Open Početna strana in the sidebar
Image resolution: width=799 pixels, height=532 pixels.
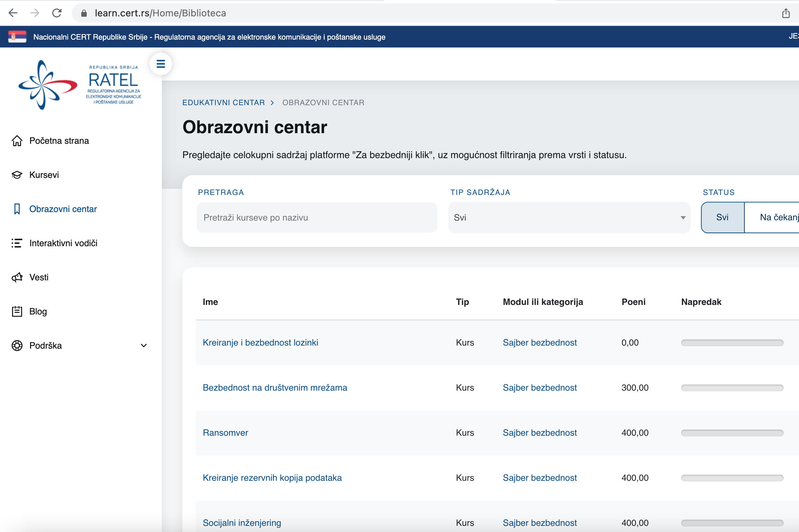(x=59, y=141)
